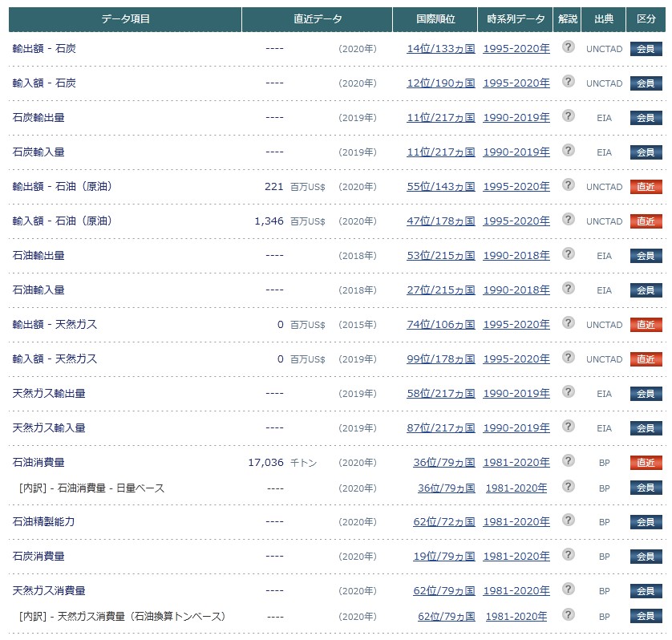Click help icon in 石油消費量 row
This screenshot has width=672, height=640.
568,461
